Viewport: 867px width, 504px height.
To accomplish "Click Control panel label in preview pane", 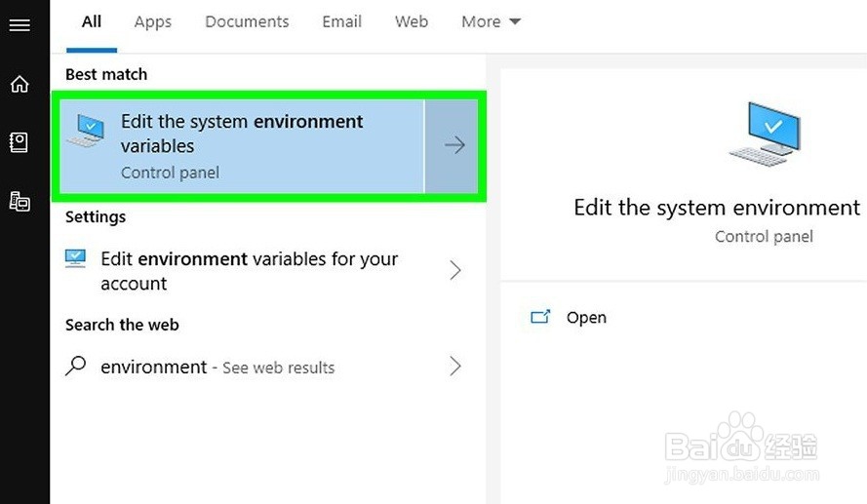I will (764, 237).
